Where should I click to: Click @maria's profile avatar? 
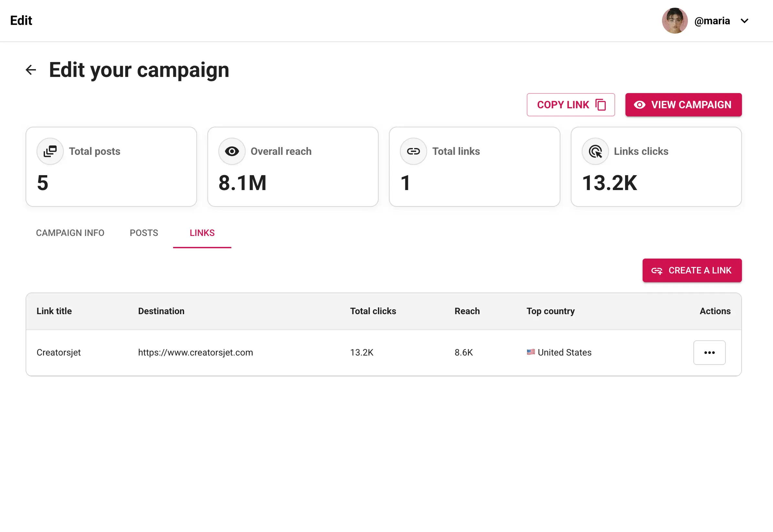pos(675,21)
